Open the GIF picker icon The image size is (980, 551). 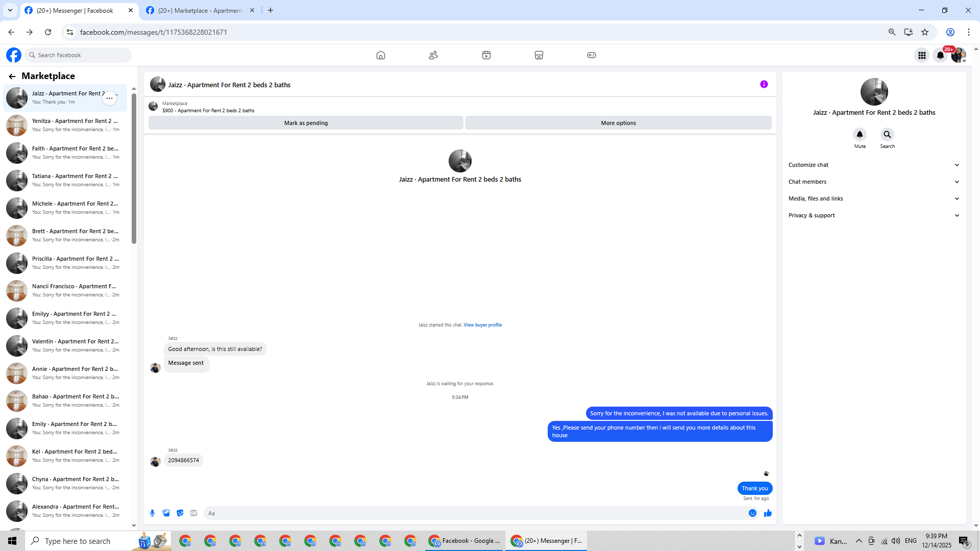193,513
